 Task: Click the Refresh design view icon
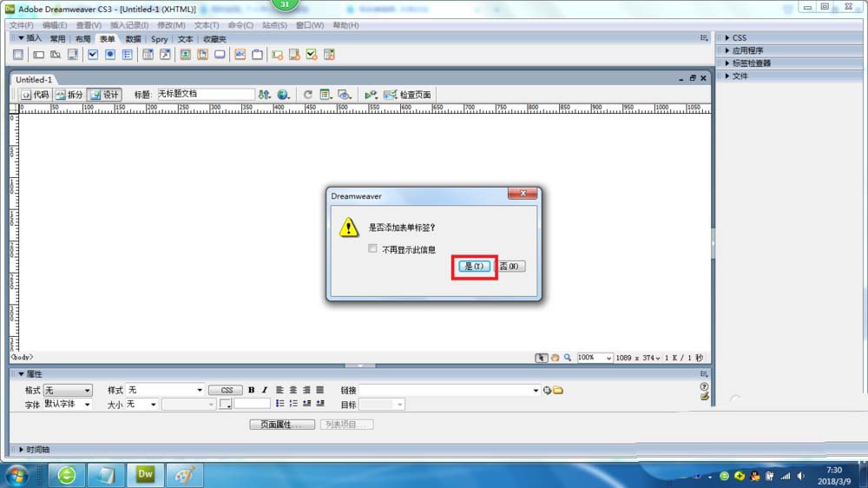308,95
